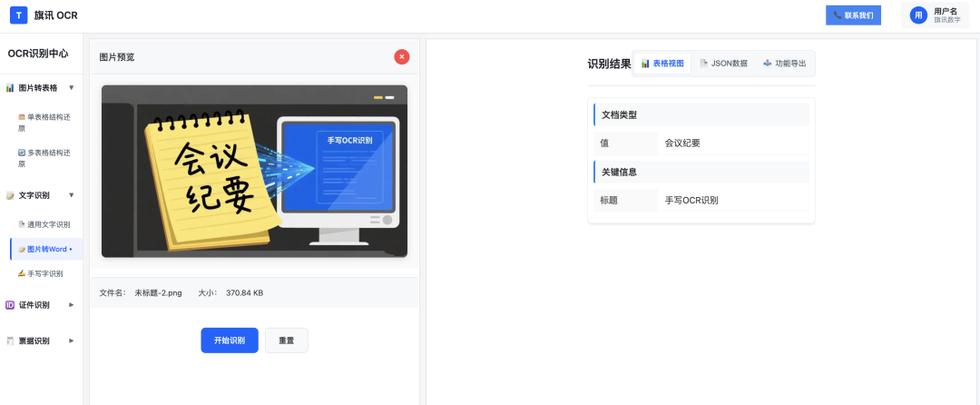Click the OCR识别中心 sidebar heading

pos(38,54)
